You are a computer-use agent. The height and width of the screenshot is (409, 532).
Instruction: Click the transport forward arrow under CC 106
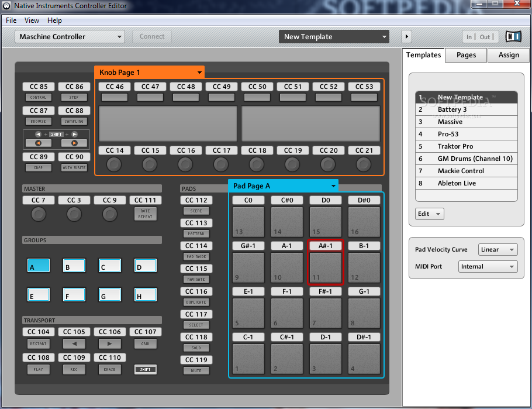pyautogui.click(x=109, y=344)
